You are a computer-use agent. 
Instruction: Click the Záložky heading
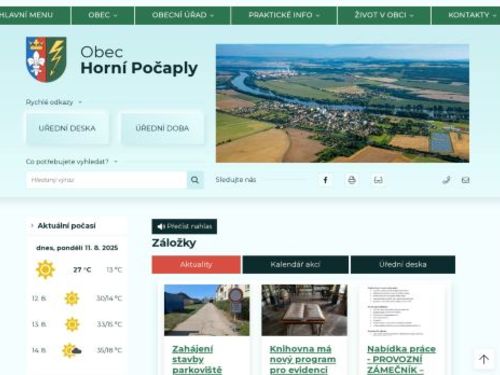174,243
